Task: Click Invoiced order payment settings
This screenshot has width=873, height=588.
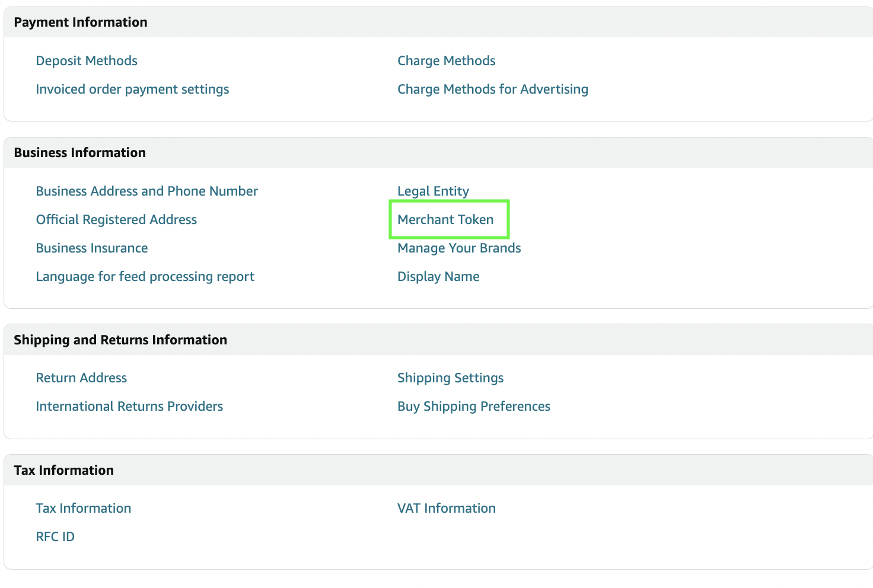Action: point(132,89)
